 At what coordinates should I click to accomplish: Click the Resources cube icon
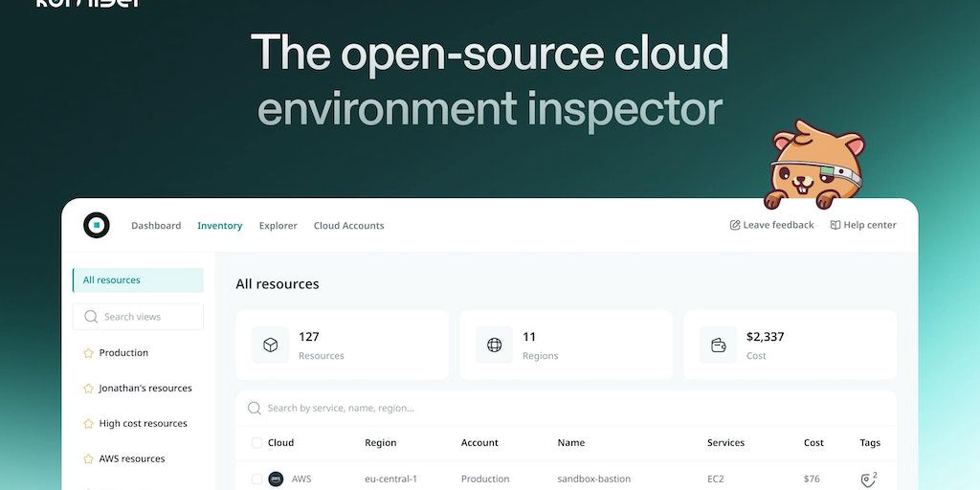coord(271,345)
